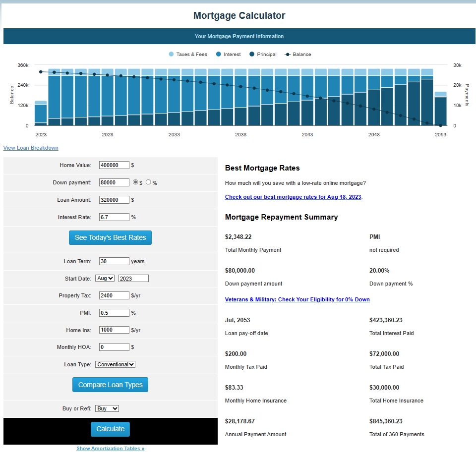476x459 pixels.
Task: Open the Loan Type dropdown
Action: tap(115, 364)
